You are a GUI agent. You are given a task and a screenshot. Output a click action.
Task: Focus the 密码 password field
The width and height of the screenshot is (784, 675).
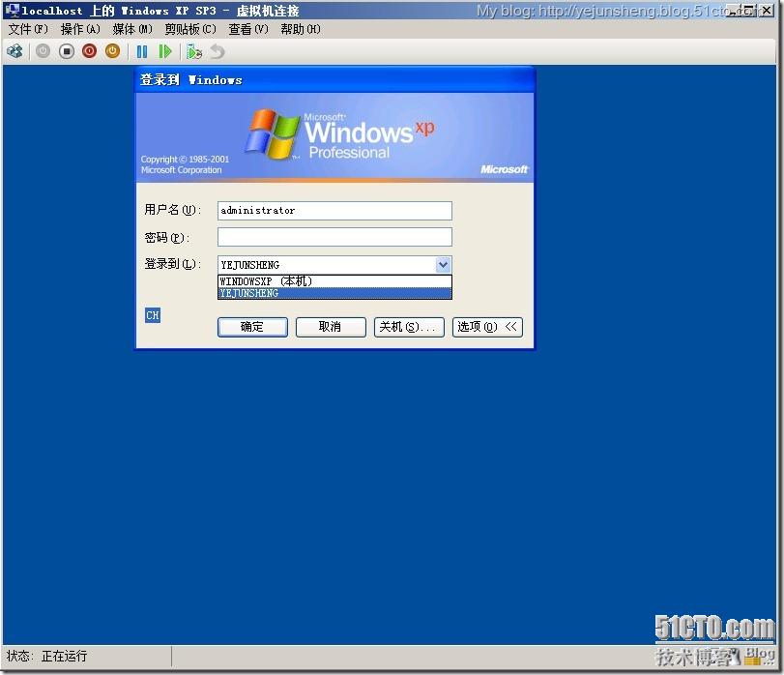[334, 237]
